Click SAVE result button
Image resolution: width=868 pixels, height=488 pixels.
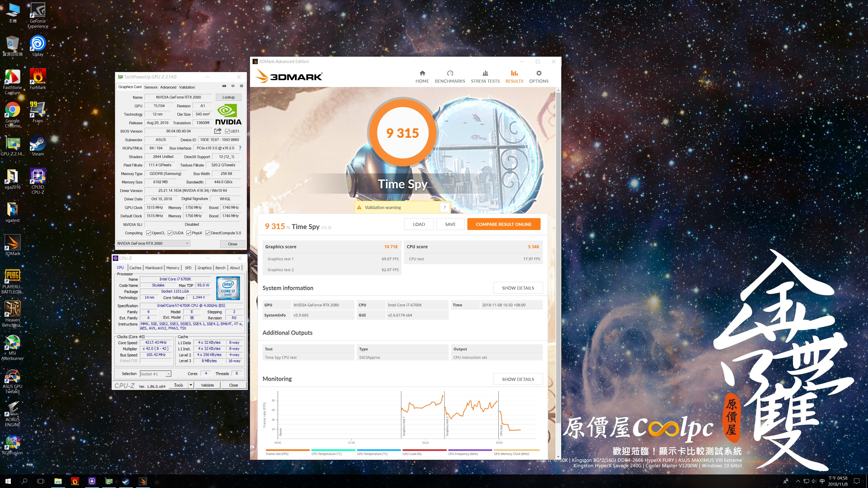450,224
